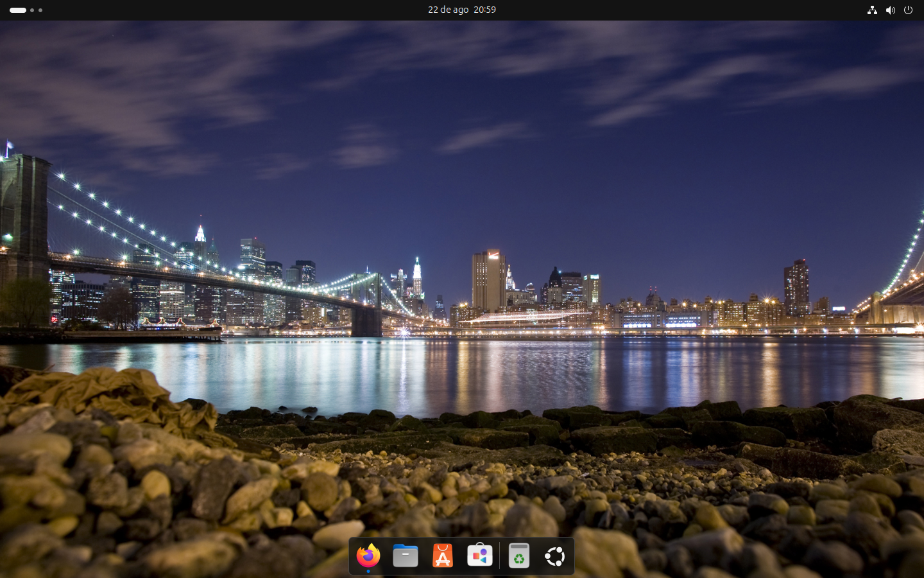Image resolution: width=924 pixels, height=578 pixels.
Task: Open Activities via the workspace pill indicator
Action: 18,10
